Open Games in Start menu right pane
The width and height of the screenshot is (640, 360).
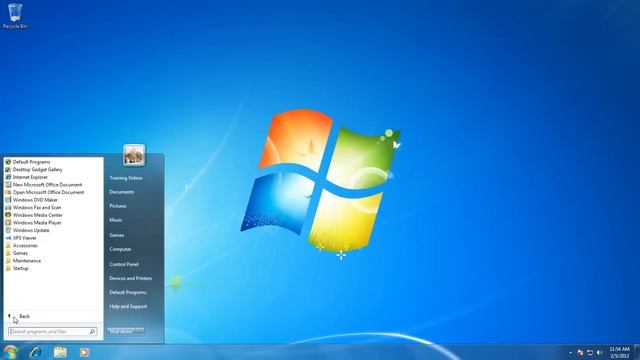click(x=117, y=235)
